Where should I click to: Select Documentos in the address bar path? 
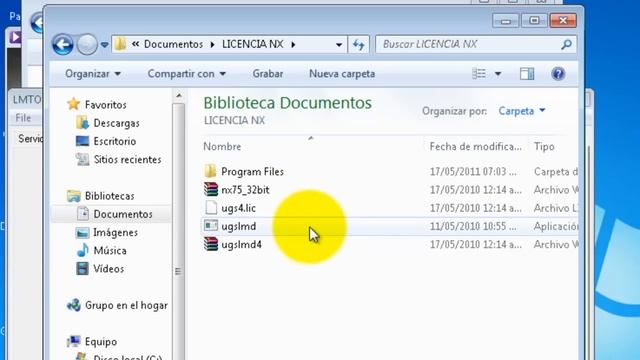pos(173,44)
